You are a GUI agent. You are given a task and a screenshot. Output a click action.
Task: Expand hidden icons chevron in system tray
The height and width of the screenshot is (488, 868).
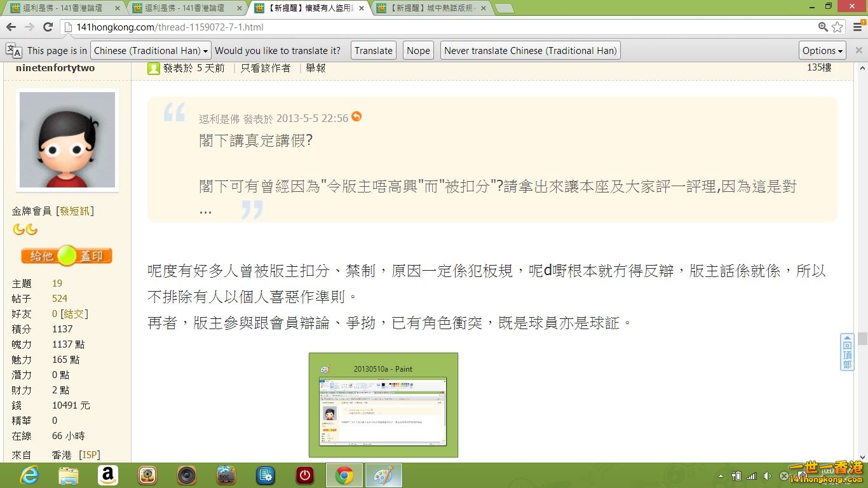721,475
